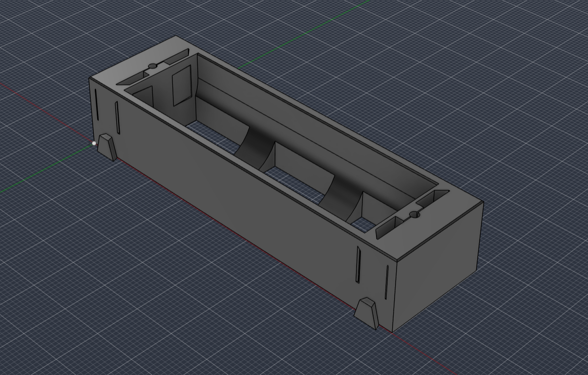Pick the round hole nearest the blank end face

click(x=414, y=214)
